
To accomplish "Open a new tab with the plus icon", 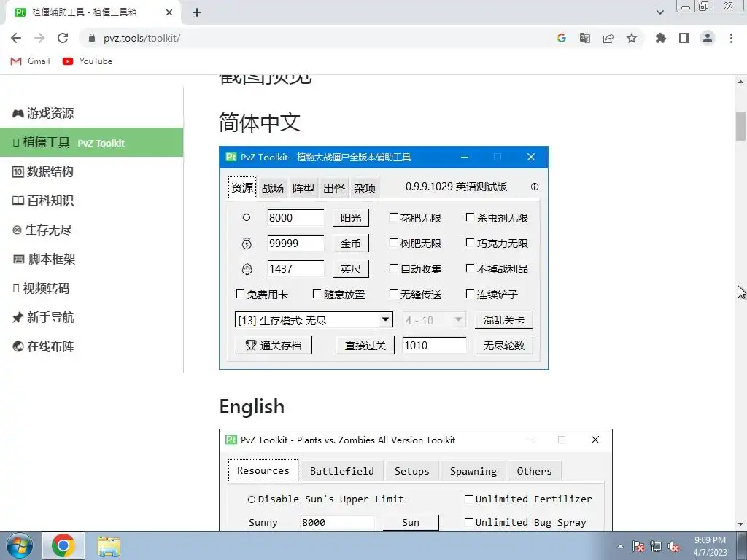I will point(197,12).
